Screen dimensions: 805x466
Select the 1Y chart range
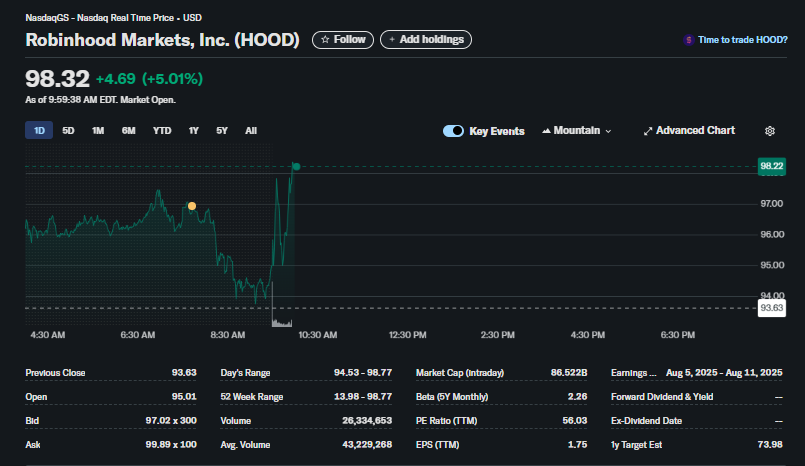click(194, 131)
